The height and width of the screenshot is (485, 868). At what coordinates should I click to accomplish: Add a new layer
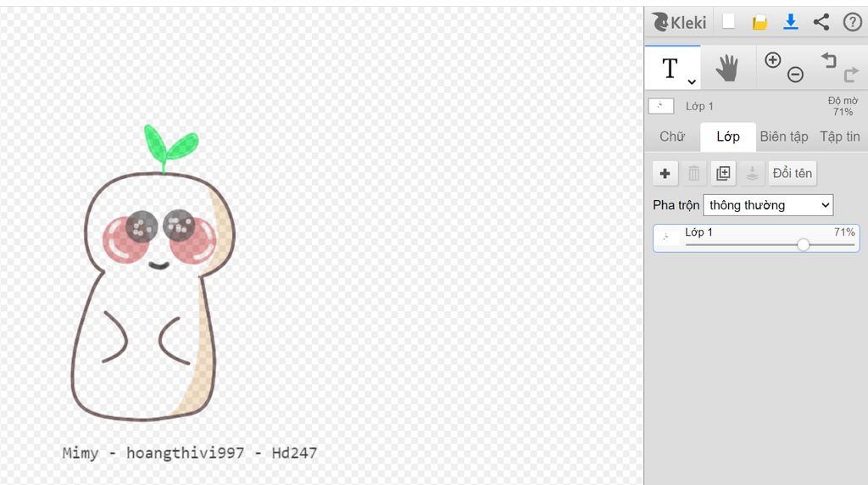pyautogui.click(x=665, y=173)
